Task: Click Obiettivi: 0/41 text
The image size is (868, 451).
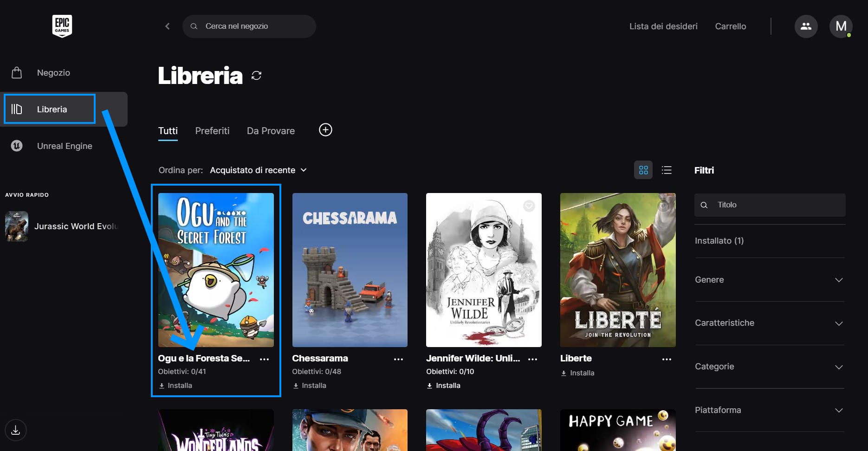Action: click(182, 372)
